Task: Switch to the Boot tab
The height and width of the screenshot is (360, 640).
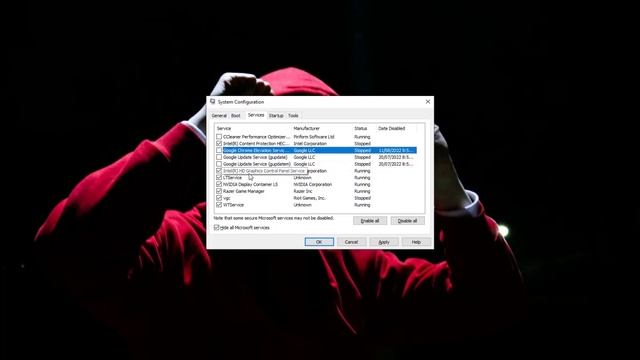Action: pyautogui.click(x=236, y=116)
